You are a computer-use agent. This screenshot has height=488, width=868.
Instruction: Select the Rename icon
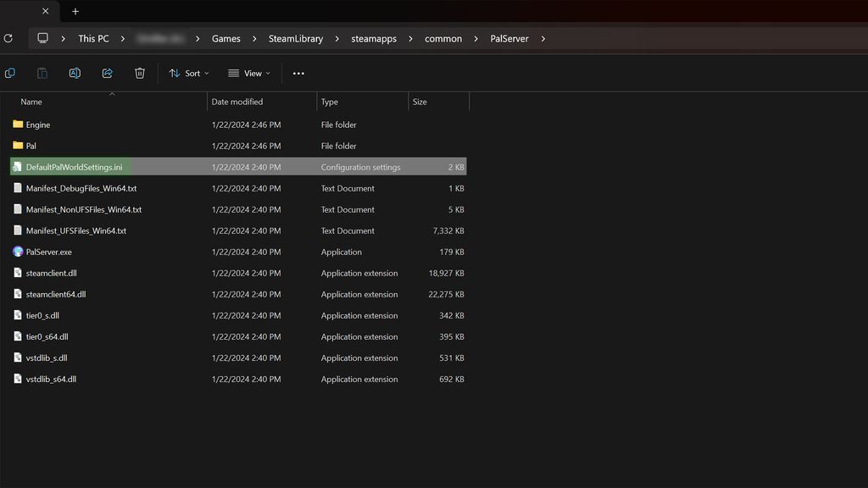(x=75, y=73)
